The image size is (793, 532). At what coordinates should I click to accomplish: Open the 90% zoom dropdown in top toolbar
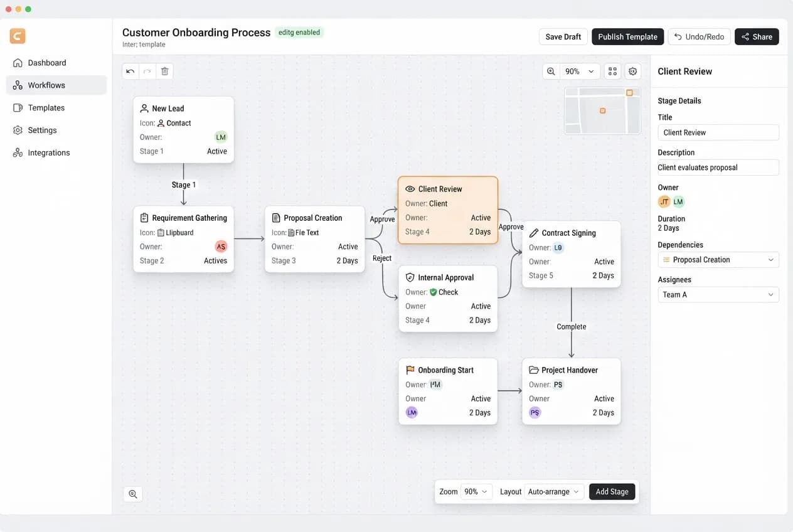coord(579,72)
